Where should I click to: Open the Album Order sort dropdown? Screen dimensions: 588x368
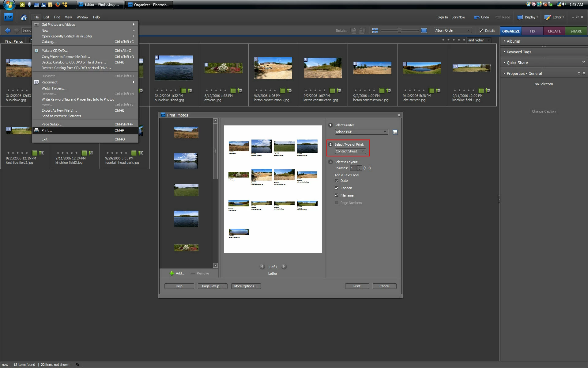tap(453, 30)
